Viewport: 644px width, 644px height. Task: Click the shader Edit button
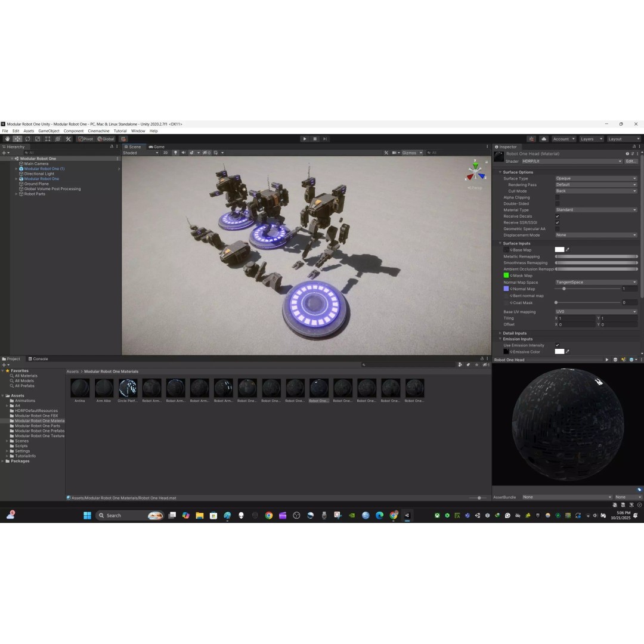[x=631, y=162]
